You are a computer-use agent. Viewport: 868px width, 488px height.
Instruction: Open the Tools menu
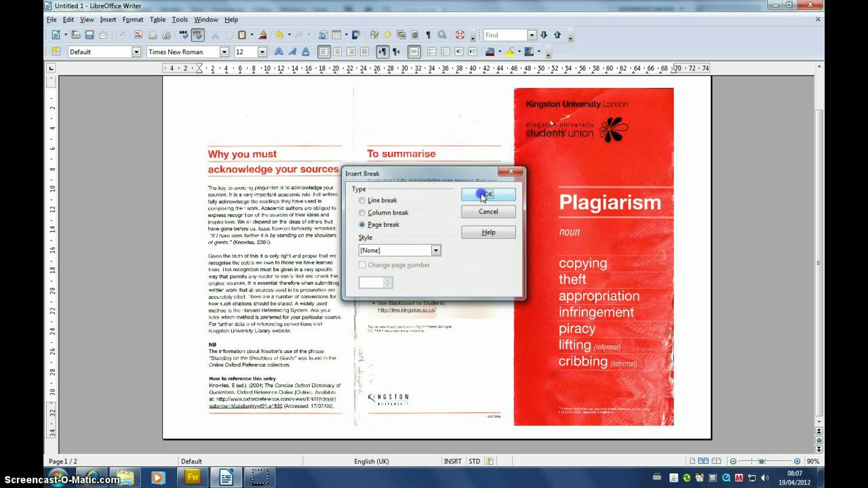[x=180, y=20]
